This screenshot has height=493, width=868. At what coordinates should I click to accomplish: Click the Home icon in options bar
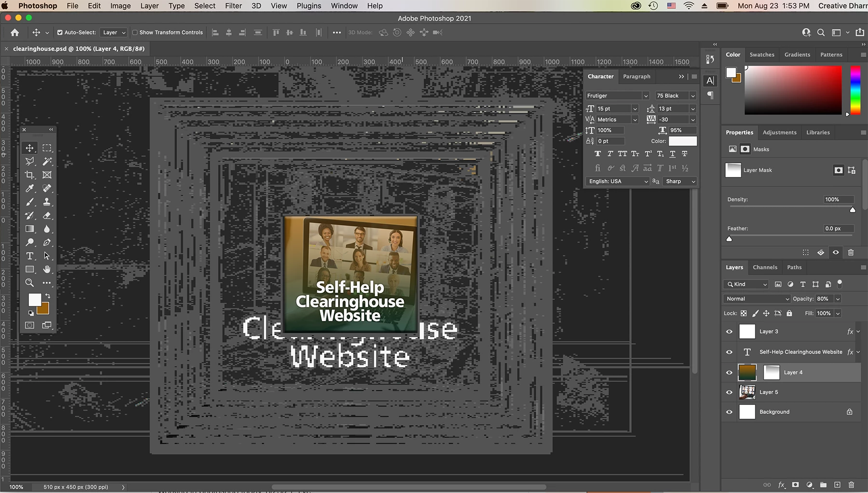[x=15, y=32]
